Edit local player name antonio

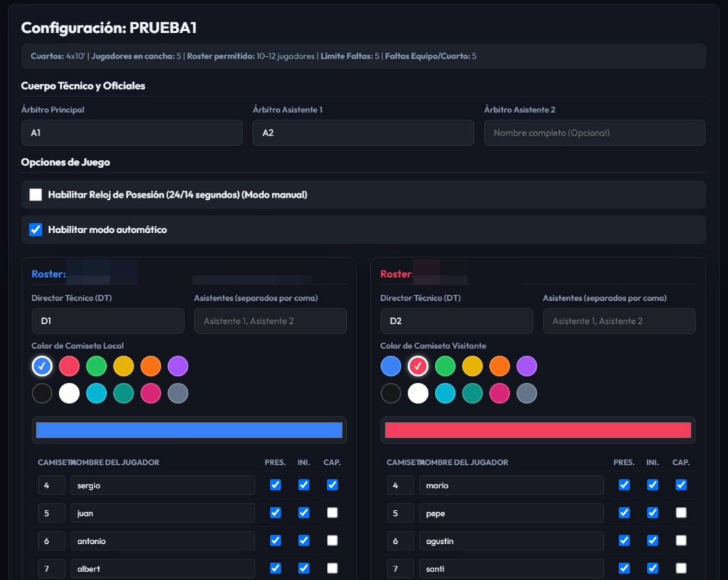(x=162, y=541)
